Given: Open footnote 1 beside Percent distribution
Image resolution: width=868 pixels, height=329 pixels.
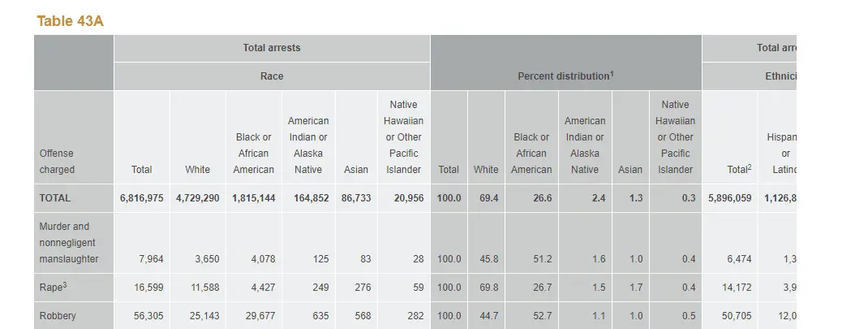Looking at the screenshot, I should [x=612, y=73].
